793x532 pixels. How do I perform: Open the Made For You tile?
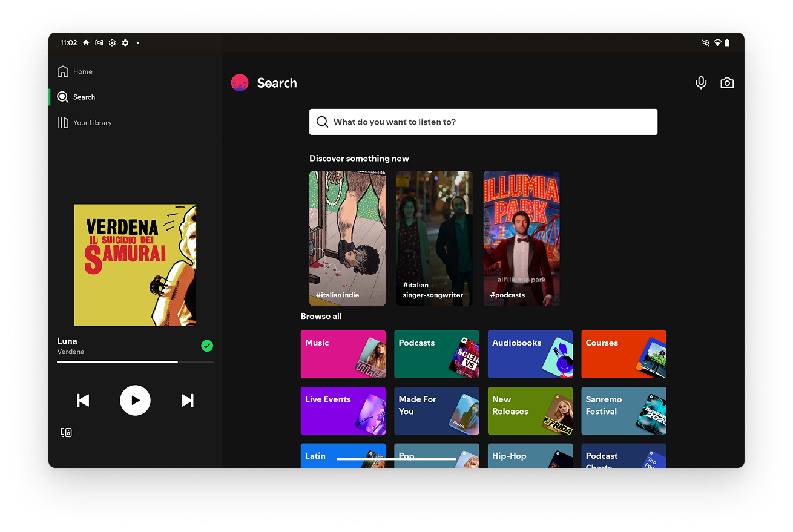pyautogui.click(x=436, y=411)
